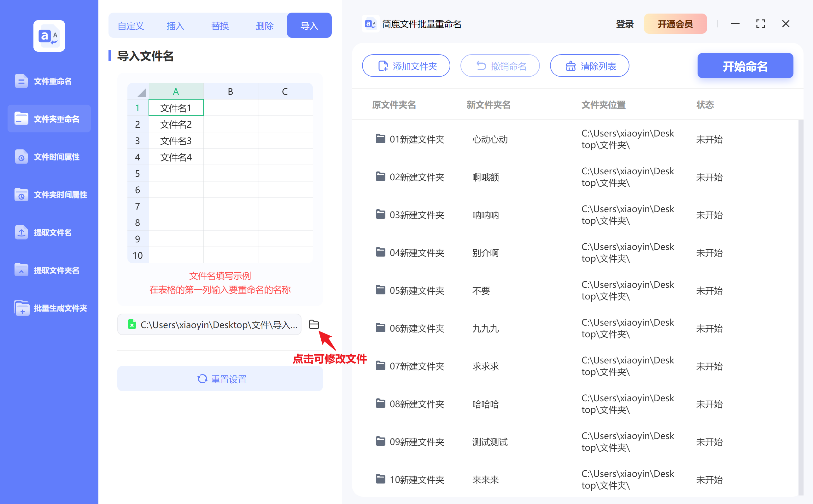The image size is (813, 504).
Task: Switch to the 替换 tab
Action: coord(220,25)
